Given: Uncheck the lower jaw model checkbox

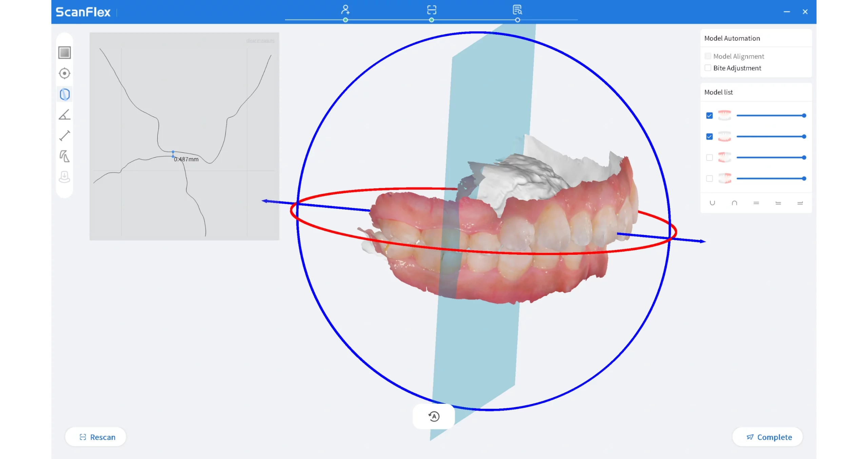Looking at the screenshot, I should [709, 137].
